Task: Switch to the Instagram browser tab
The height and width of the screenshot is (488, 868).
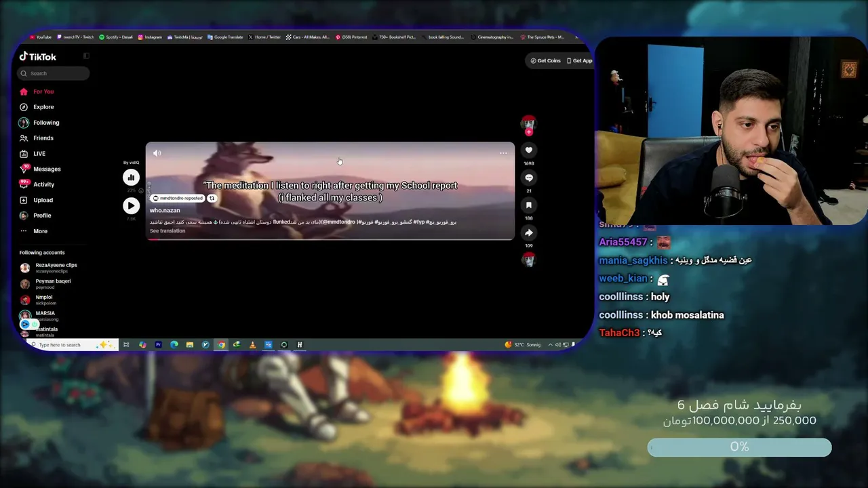Action: [150, 37]
